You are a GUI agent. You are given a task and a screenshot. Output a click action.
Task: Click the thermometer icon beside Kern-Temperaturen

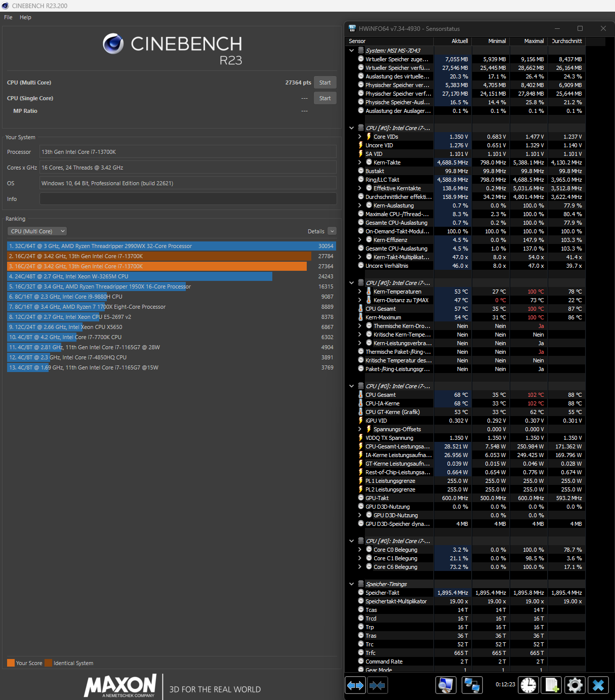coord(368,292)
